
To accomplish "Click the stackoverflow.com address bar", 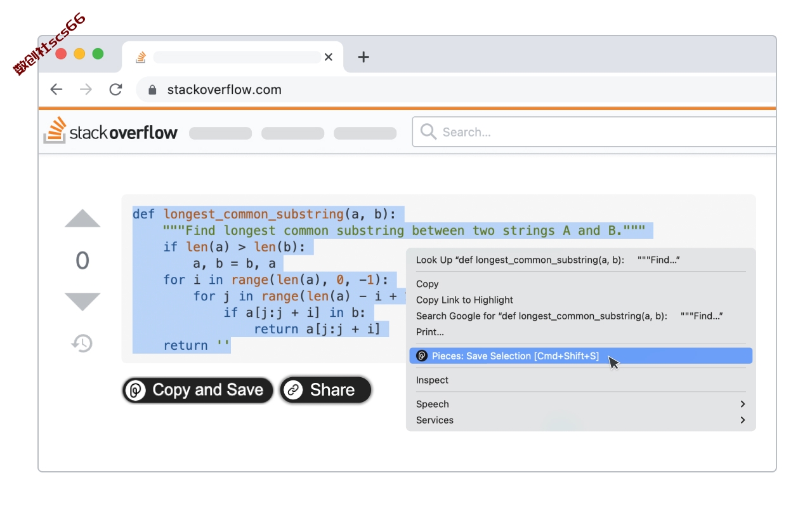I will tap(457, 90).
